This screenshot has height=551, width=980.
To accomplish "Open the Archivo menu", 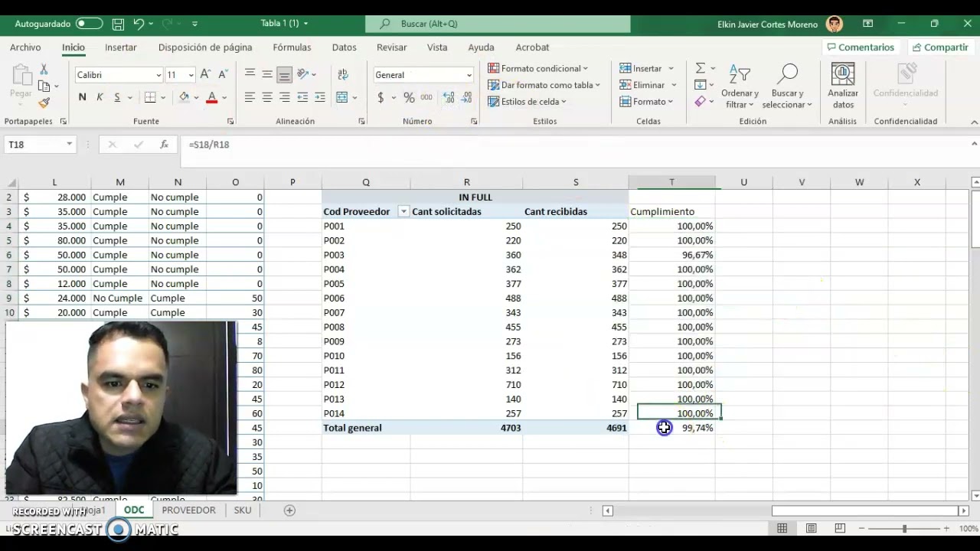I will point(25,47).
